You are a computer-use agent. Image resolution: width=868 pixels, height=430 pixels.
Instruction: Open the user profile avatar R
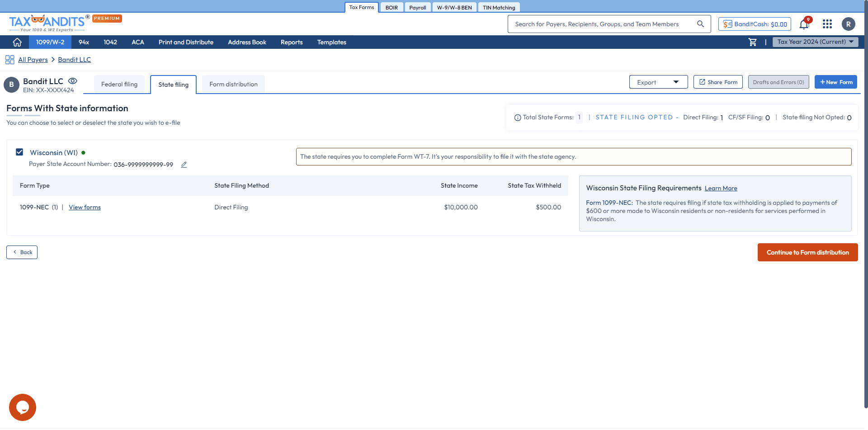849,24
